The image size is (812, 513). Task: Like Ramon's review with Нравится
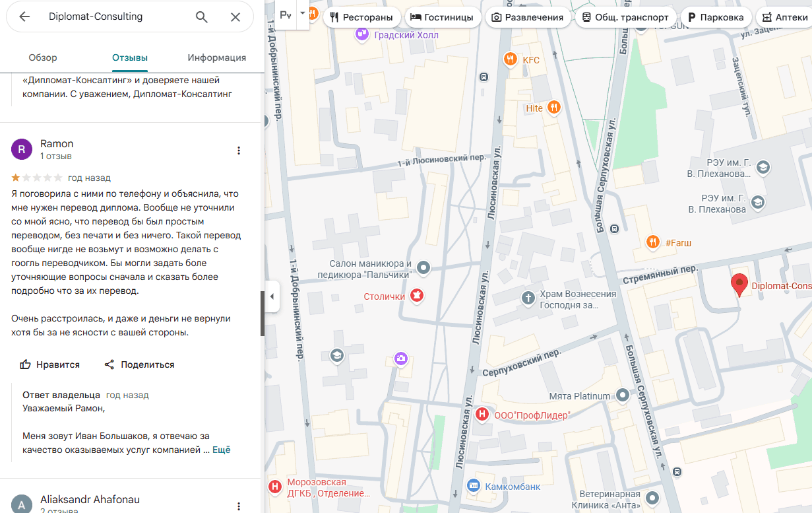(x=50, y=364)
